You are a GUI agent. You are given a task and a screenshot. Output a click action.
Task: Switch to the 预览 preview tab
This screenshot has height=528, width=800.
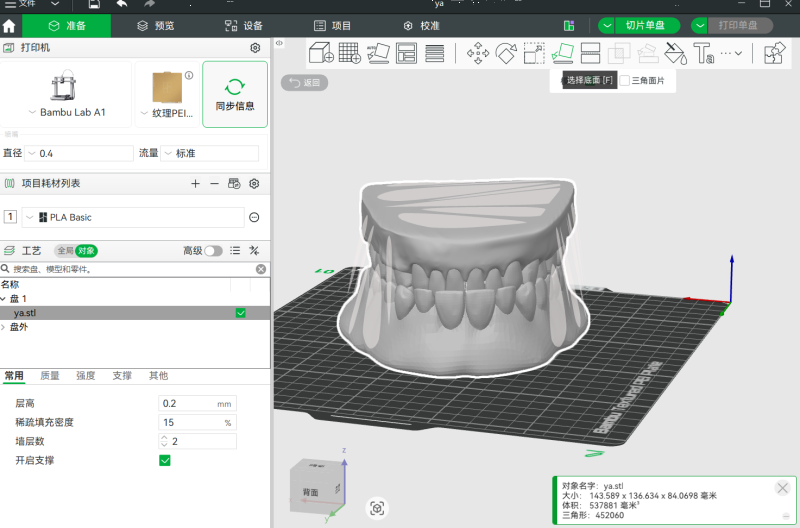(155, 25)
